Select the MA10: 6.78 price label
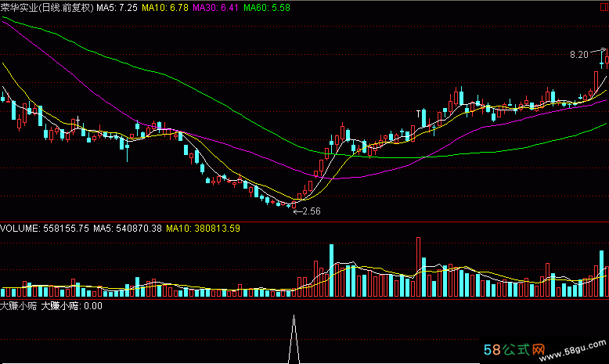Image resolution: width=609 pixels, height=364 pixels. click(165, 7)
